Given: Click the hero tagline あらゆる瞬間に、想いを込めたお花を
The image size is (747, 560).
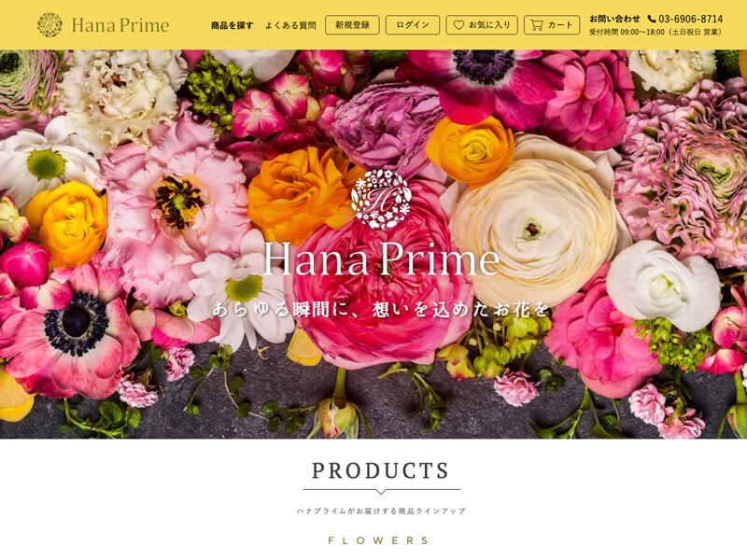Looking at the screenshot, I should (381, 310).
